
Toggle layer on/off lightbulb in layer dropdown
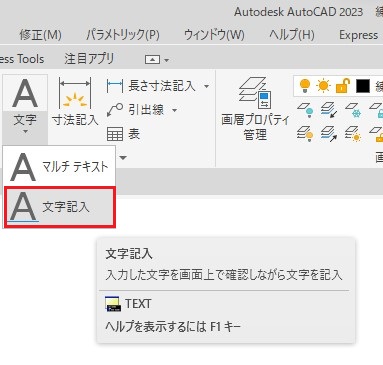305,86
